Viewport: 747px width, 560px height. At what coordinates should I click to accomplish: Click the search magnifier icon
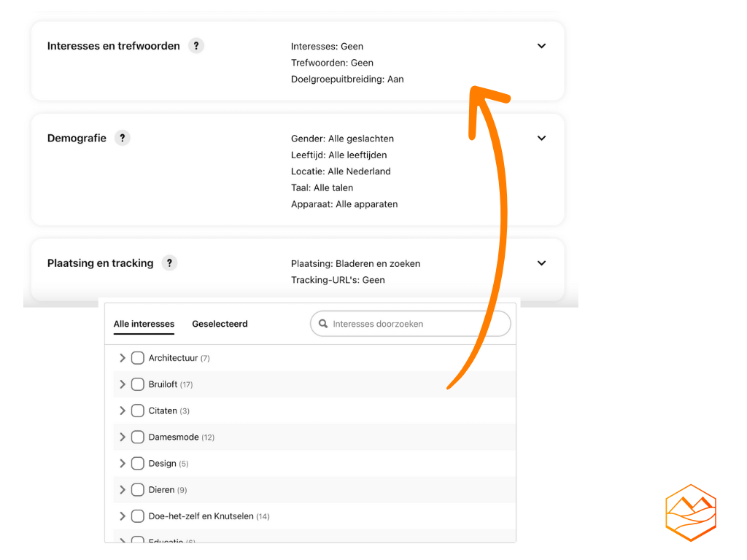point(323,324)
